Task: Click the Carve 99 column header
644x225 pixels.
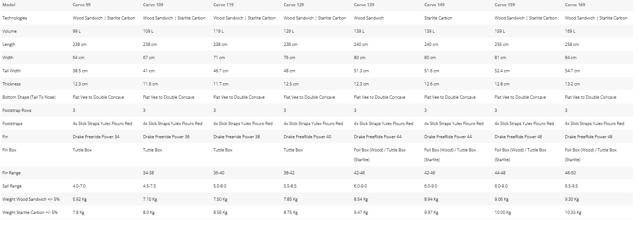Action: (81, 5)
